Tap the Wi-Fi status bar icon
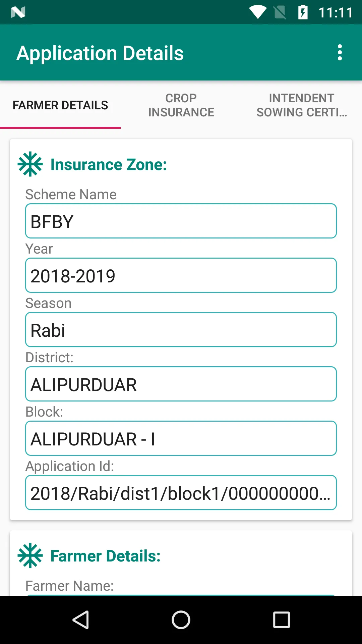The width and height of the screenshot is (362, 644). click(257, 13)
